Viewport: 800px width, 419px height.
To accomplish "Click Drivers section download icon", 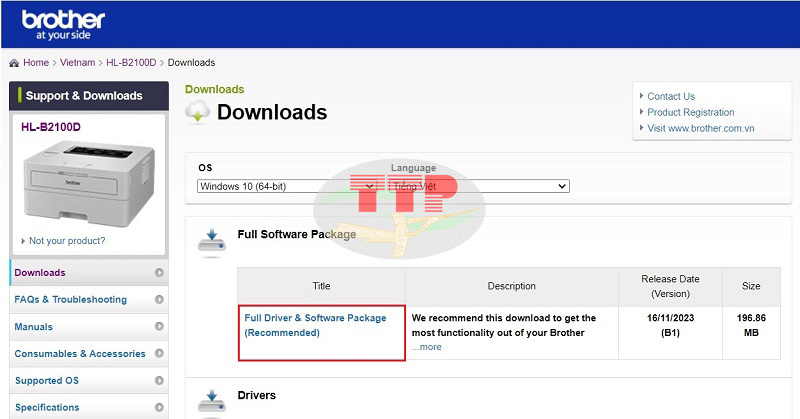I will [x=212, y=403].
